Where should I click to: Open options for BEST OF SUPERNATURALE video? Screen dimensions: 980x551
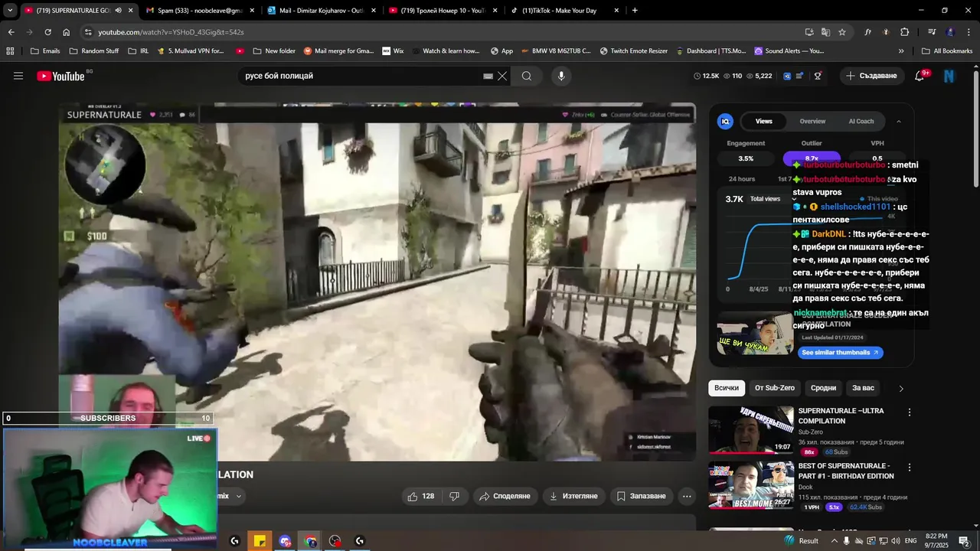tap(910, 467)
